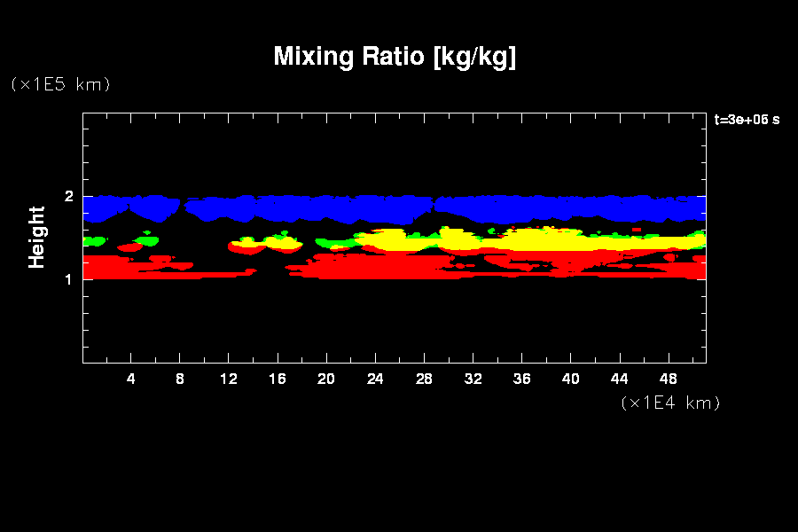Select the y-axis tick label 2
The image size is (798, 532).
(x=68, y=196)
